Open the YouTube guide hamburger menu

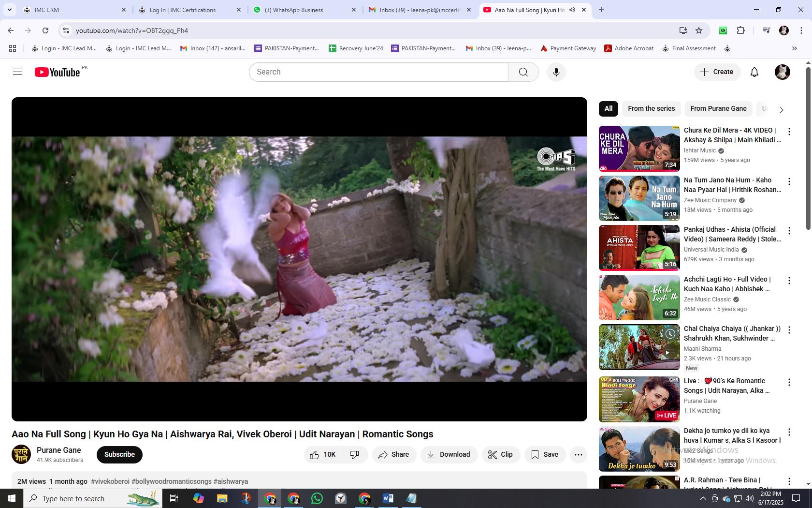tap(17, 72)
